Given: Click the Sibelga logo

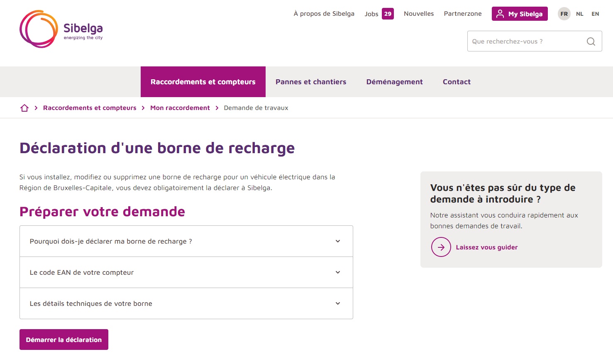Looking at the screenshot, I should coord(61,29).
